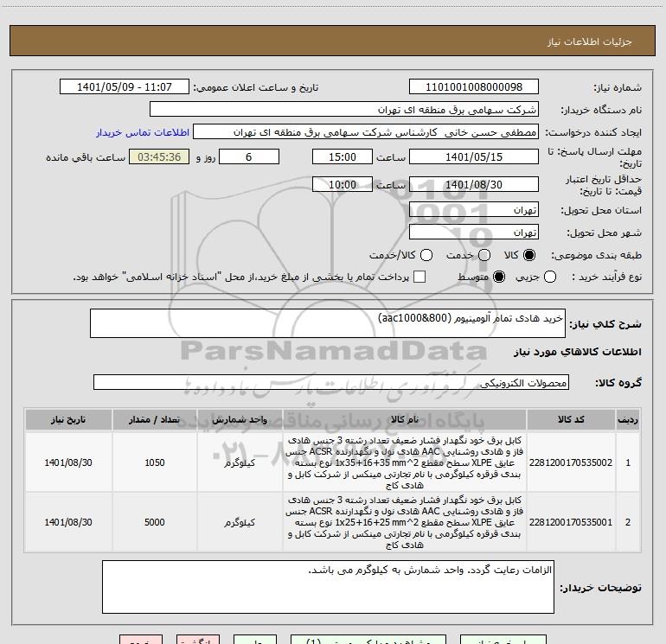Image resolution: width=666 pixels, height=644 pixels.
Task: Click the تاریخ نیاز column header
Action: click(68, 420)
